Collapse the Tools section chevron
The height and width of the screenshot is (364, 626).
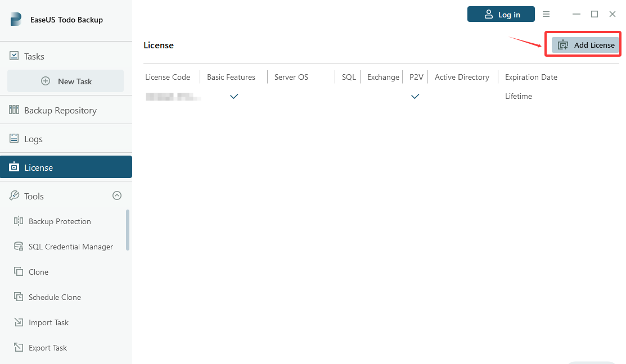point(117,195)
